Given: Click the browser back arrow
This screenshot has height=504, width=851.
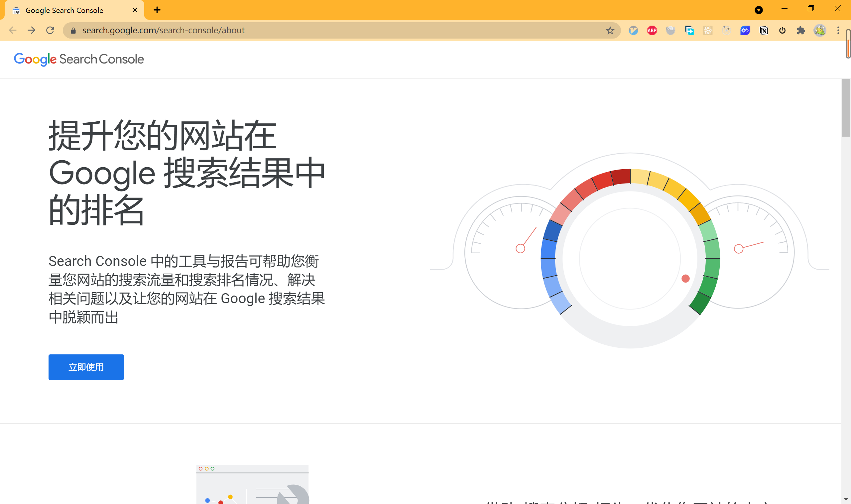Looking at the screenshot, I should (x=13, y=30).
